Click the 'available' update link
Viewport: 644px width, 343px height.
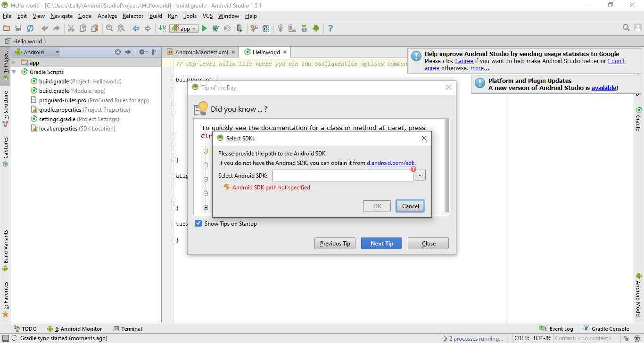coord(604,88)
